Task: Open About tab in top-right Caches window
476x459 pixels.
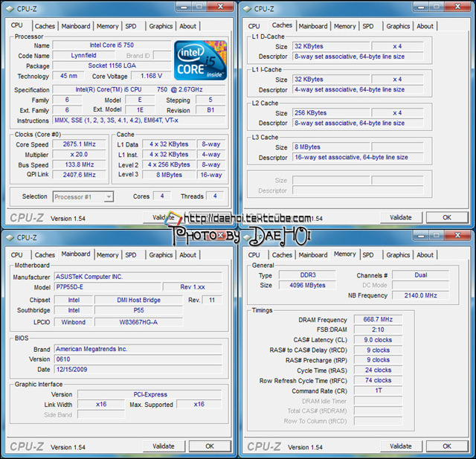Action: [x=425, y=26]
